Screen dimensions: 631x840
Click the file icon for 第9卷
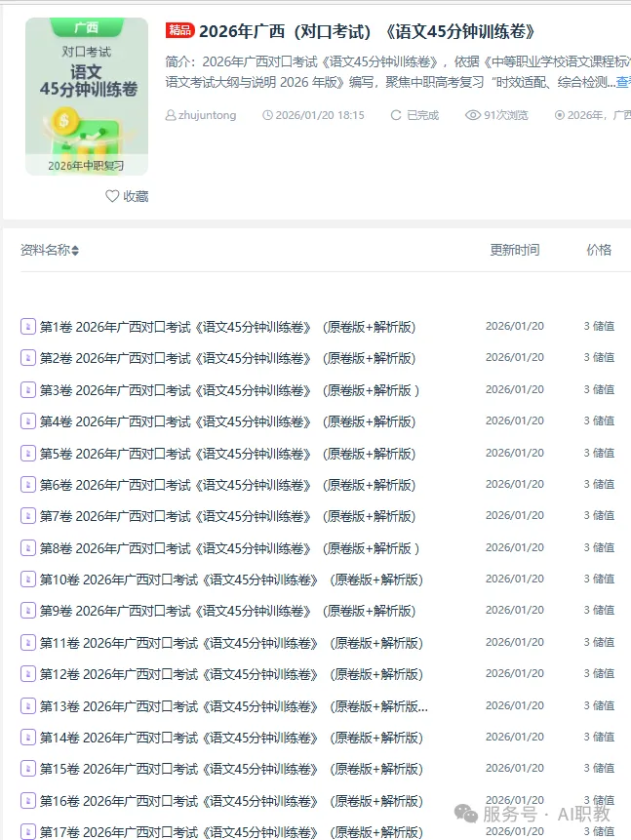(28, 610)
